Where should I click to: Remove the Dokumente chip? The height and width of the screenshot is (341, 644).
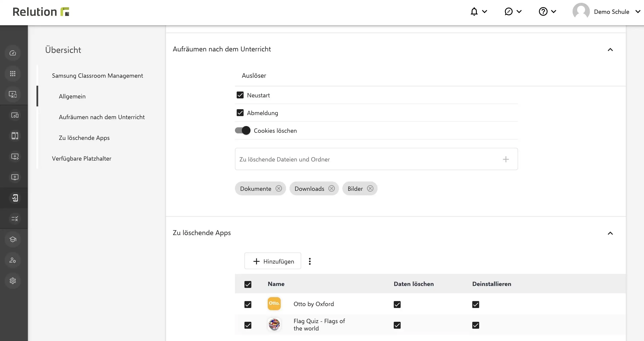(279, 188)
